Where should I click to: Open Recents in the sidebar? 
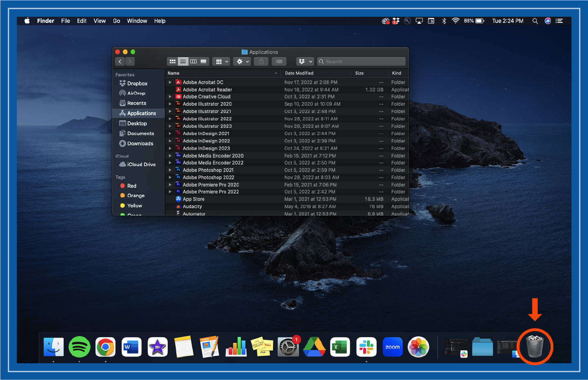pyautogui.click(x=138, y=103)
